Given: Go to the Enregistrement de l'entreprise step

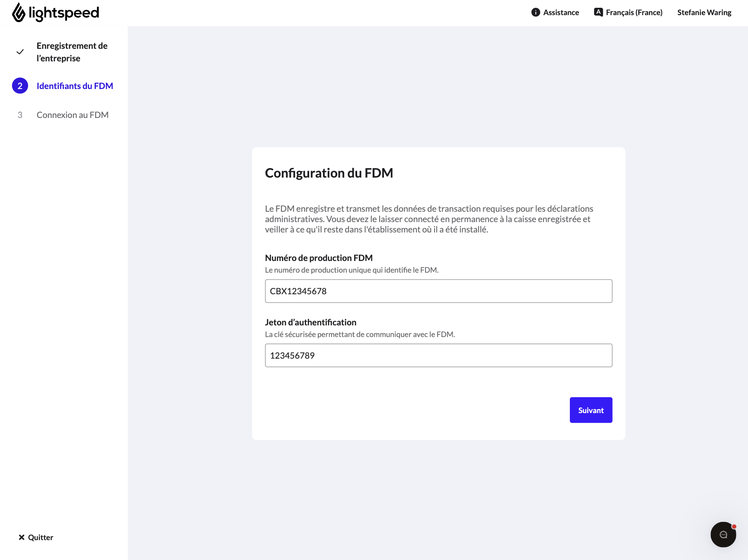Looking at the screenshot, I should (72, 52).
